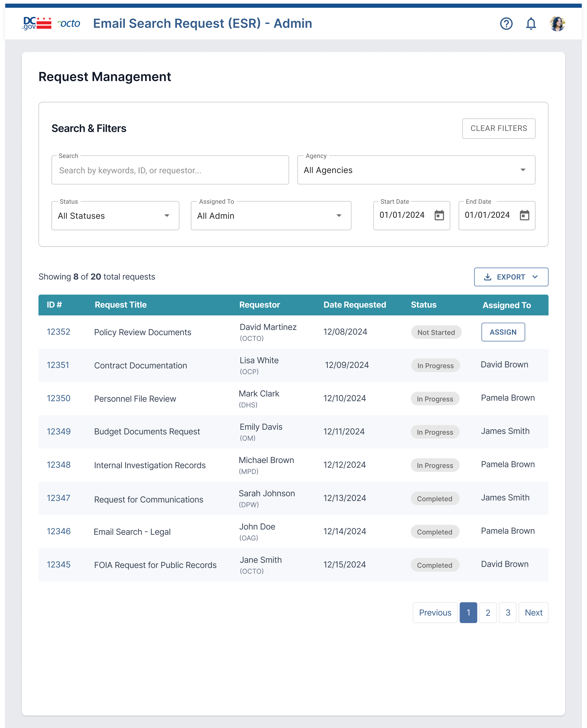Image resolution: width=587 pixels, height=728 pixels.
Task: Click the DC.gov logo
Action: (37, 23)
